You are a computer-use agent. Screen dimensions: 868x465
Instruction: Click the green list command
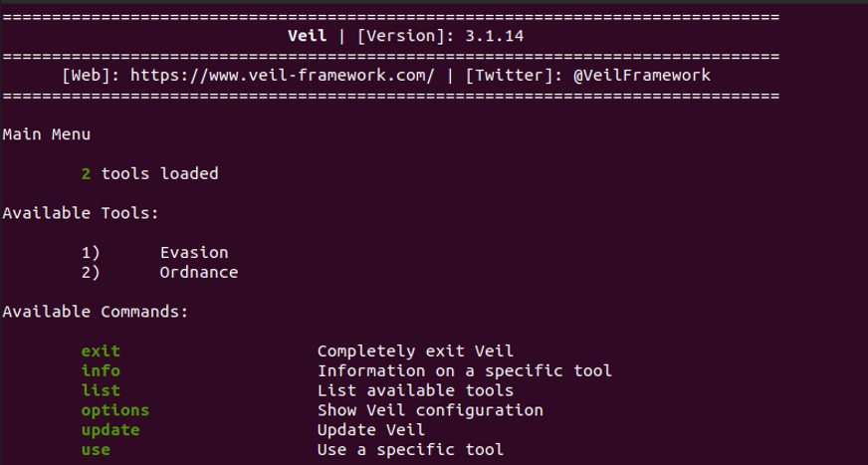[x=101, y=390]
